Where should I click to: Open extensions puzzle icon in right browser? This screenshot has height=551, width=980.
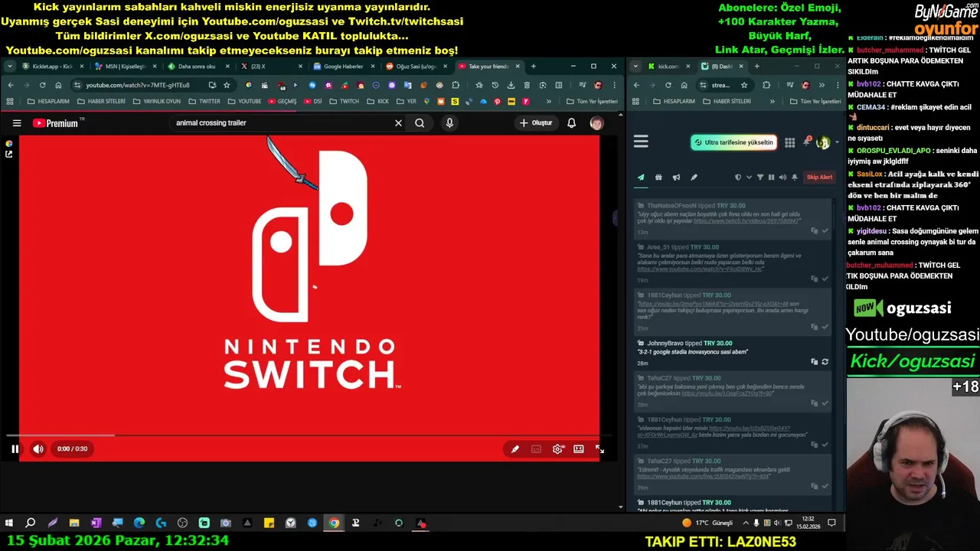766,85
